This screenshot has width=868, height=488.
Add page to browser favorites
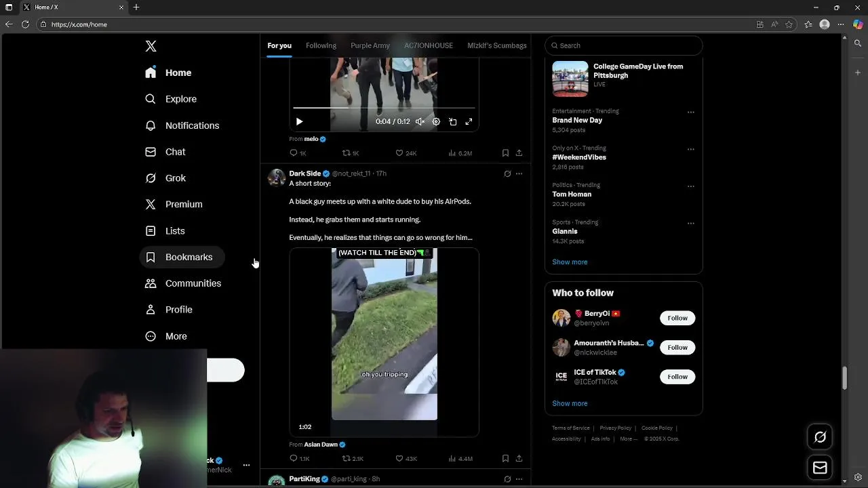point(789,24)
